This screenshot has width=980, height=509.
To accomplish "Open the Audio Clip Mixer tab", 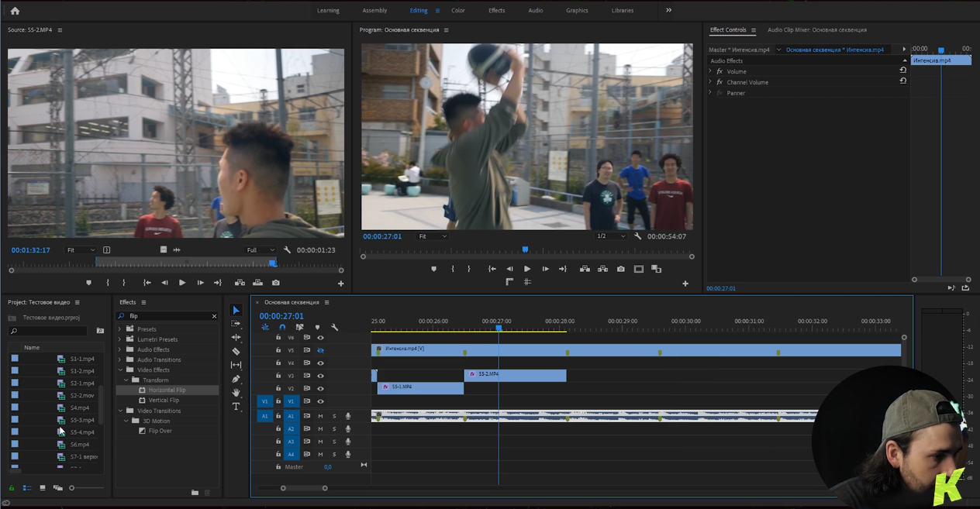I will (x=816, y=30).
